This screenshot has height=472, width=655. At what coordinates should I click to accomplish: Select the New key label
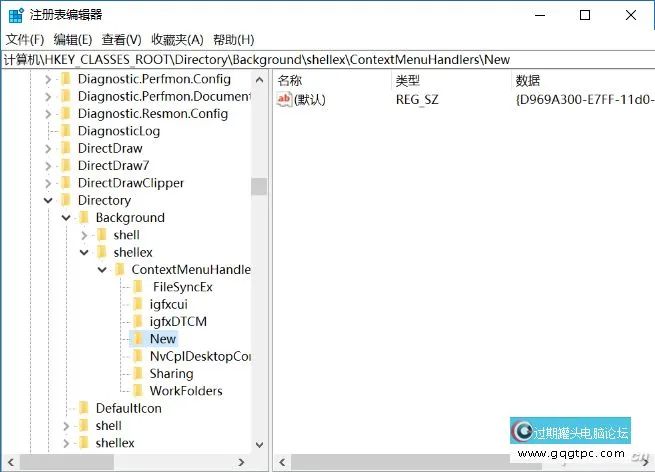pos(163,339)
